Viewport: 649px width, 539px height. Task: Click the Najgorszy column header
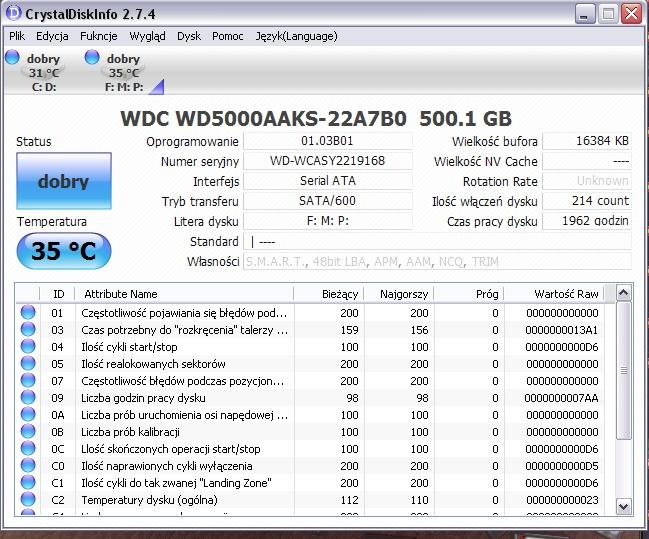coord(399,294)
